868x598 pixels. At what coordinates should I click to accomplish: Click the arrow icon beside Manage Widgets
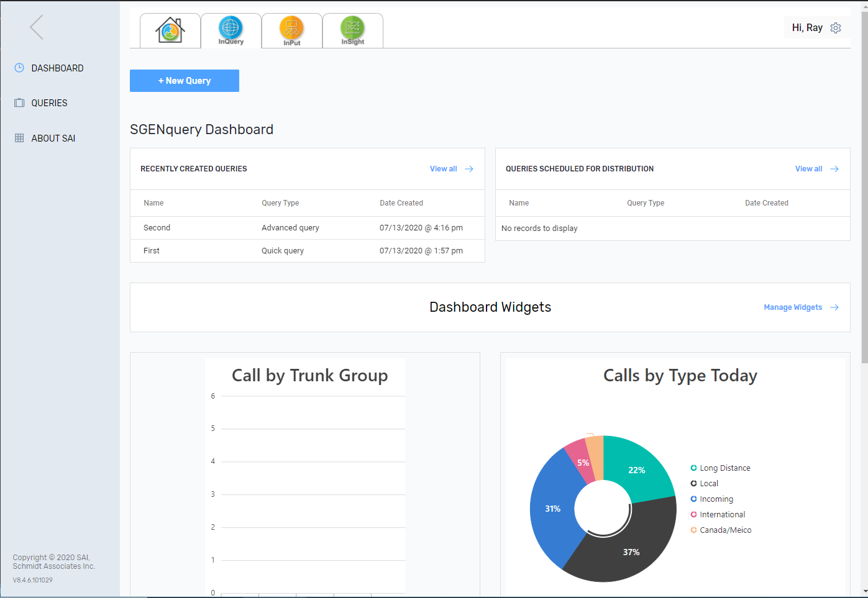tap(834, 307)
